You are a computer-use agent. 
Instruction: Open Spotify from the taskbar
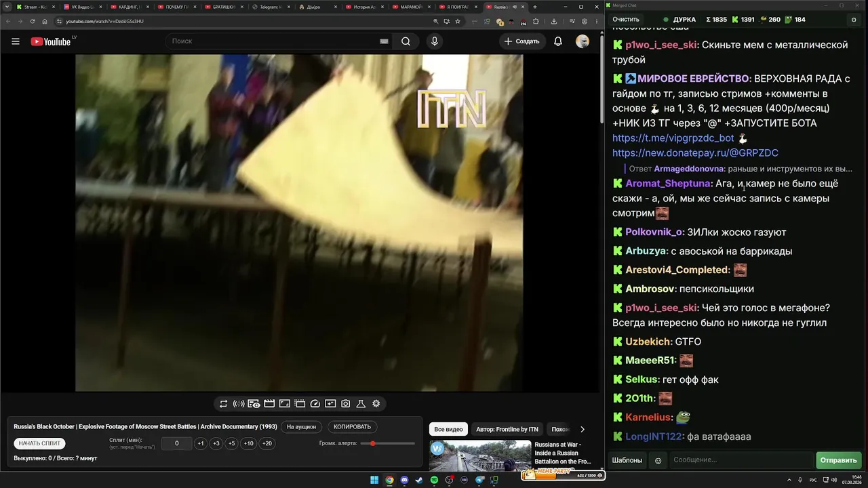click(434, 481)
